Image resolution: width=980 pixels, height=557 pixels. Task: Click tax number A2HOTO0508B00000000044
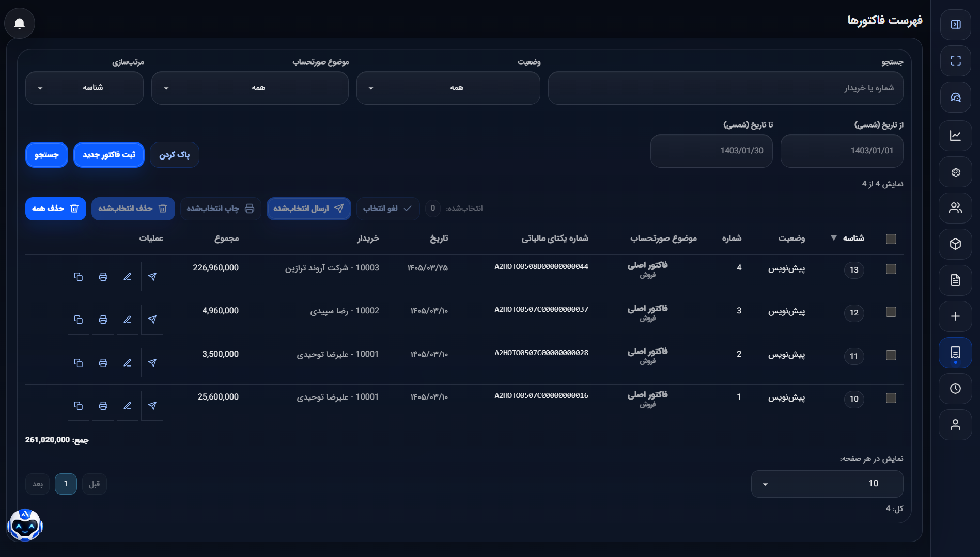(x=541, y=267)
